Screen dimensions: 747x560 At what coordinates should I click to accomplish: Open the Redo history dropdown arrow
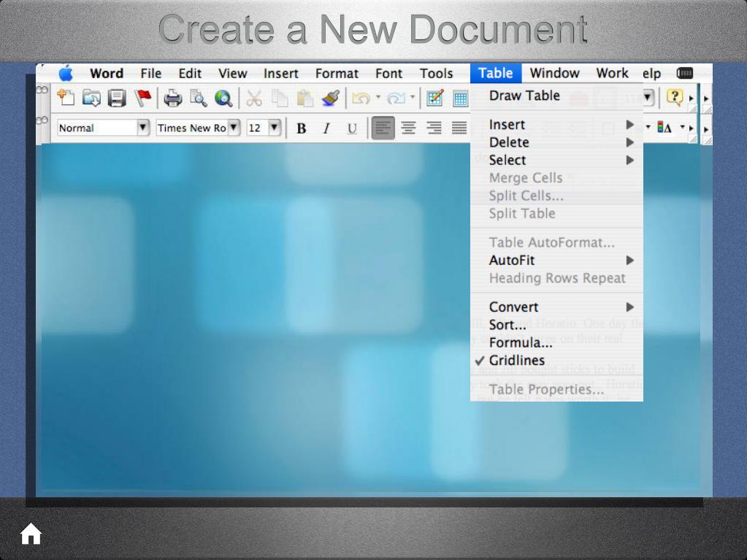coord(413,97)
